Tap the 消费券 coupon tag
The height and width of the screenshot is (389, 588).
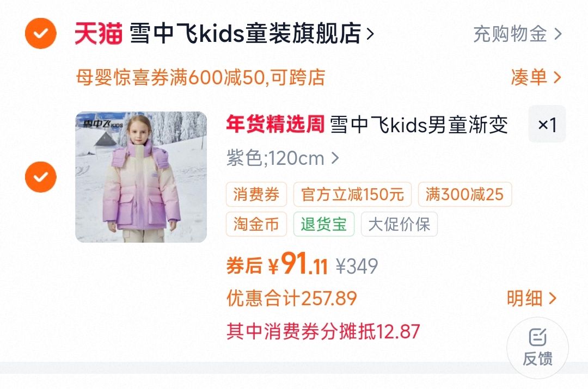[x=256, y=194]
